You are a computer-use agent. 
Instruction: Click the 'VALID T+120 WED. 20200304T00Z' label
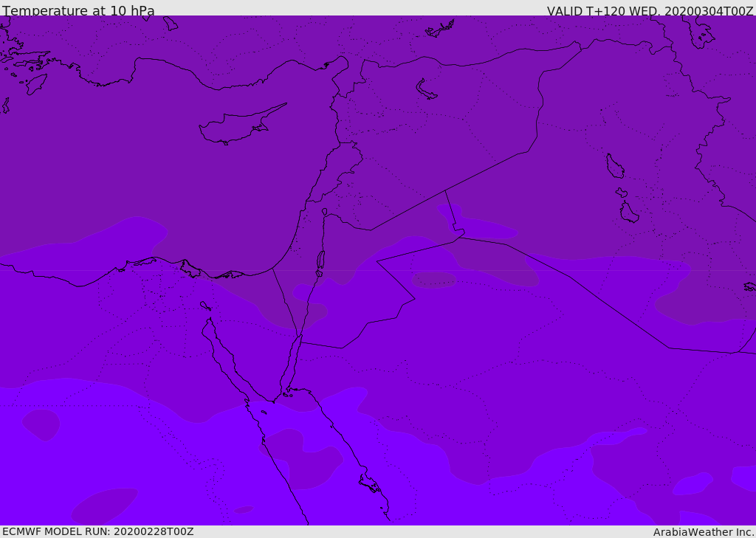650,11
